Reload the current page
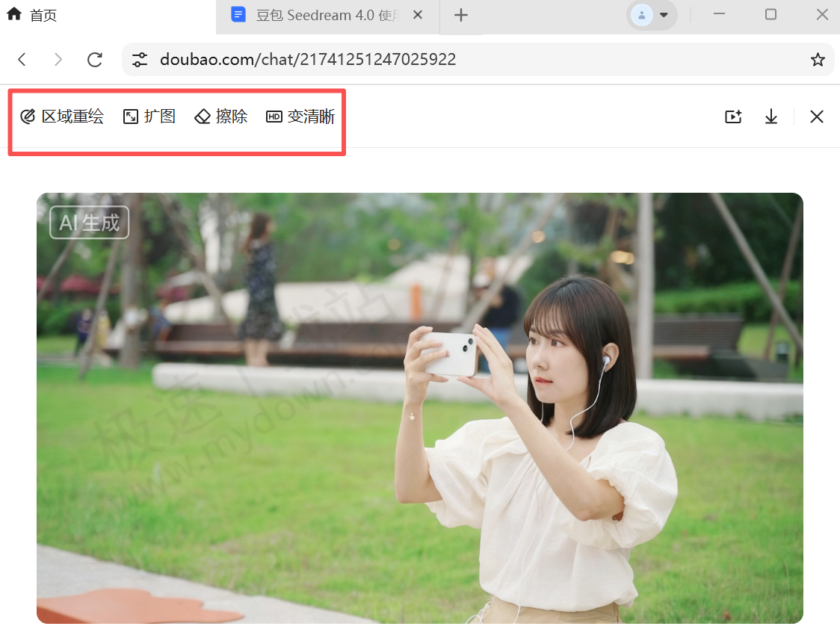The width and height of the screenshot is (840, 641). [x=95, y=59]
